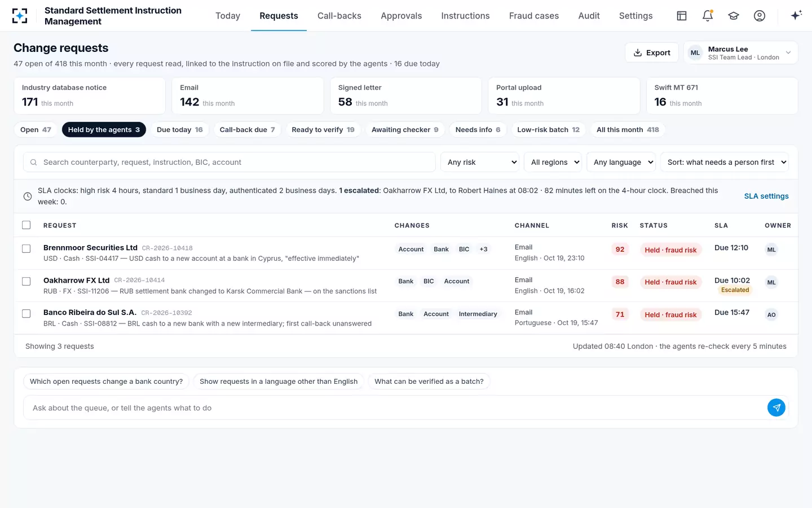Open the Fraud cases tab

coord(534,16)
